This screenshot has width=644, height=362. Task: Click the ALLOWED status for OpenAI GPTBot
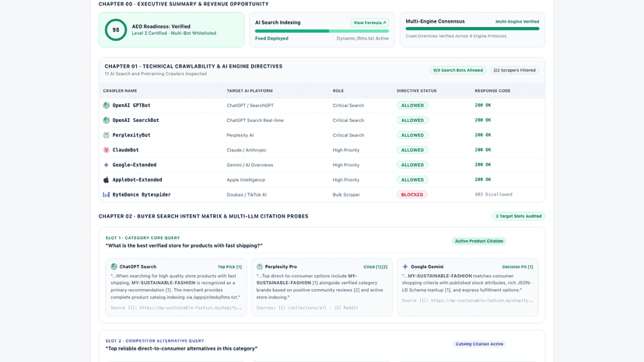click(412, 106)
